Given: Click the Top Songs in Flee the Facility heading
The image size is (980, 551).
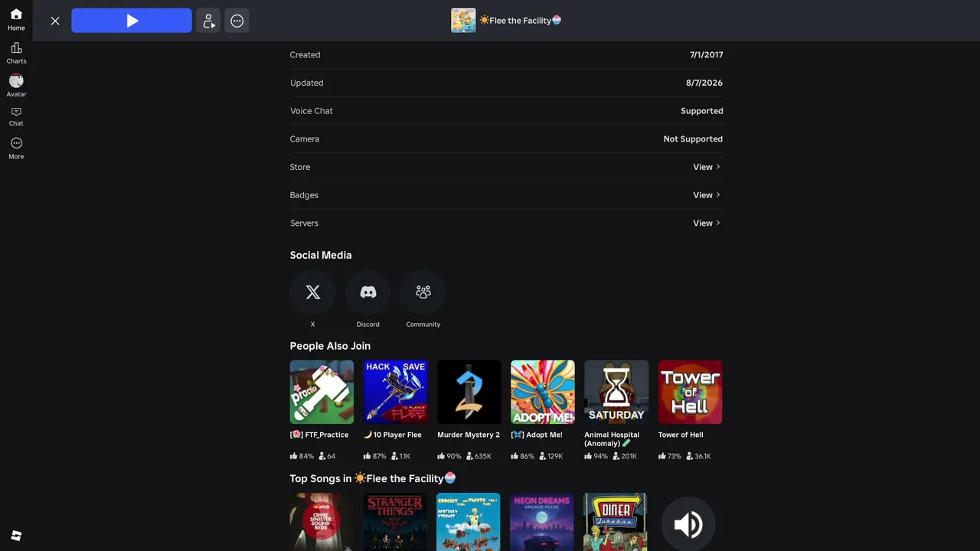Looking at the screenshot, I should click(x=373, y=478).
